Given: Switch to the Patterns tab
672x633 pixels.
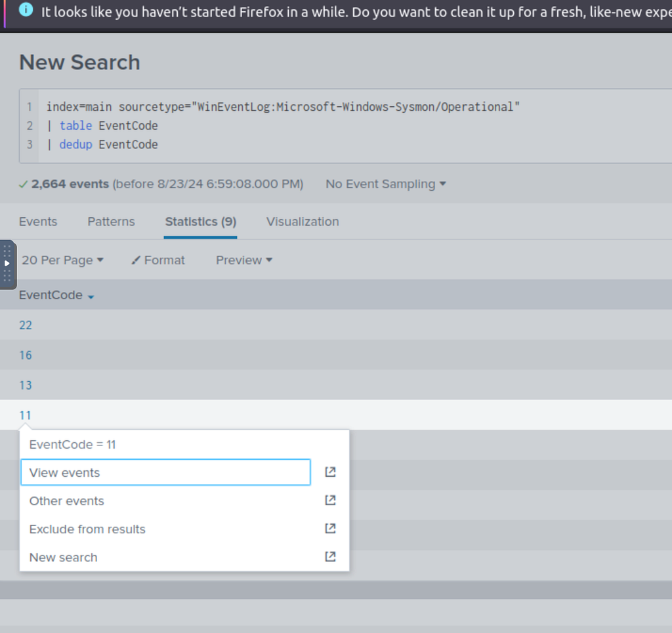Looking at the screenshot, I should tap(111, 222).
